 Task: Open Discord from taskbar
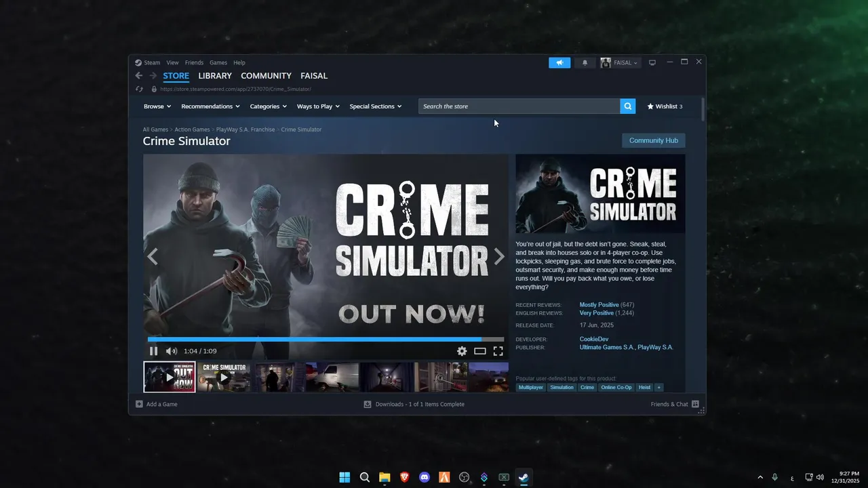point(425,477)
